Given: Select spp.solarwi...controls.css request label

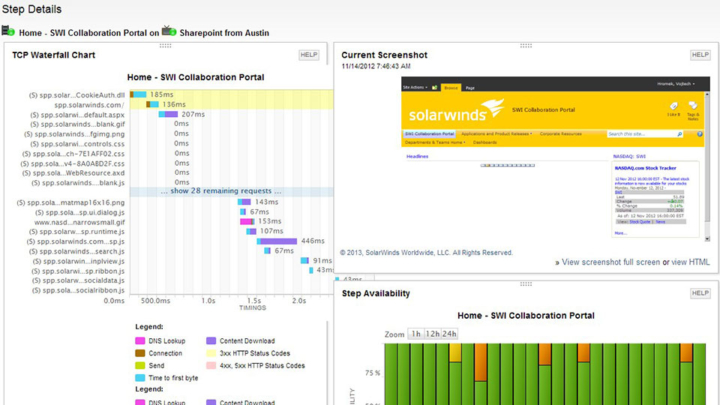Looking at the screenshot, I should [78, 144].
